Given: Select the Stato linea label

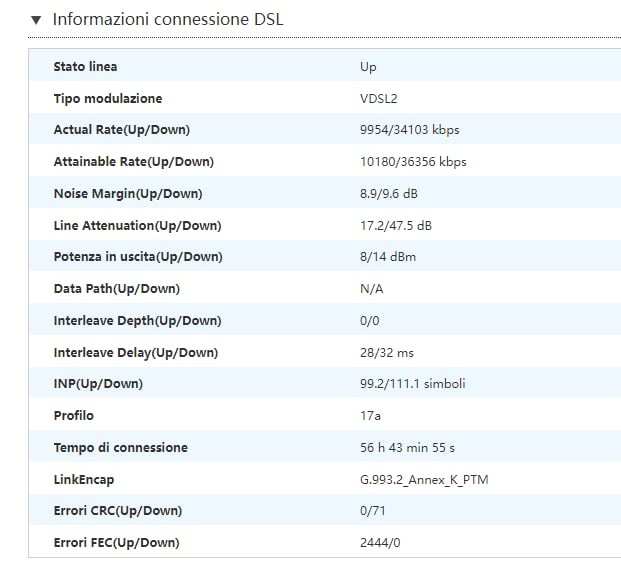Looking at the screenshot, I should [x=85, y=67].
